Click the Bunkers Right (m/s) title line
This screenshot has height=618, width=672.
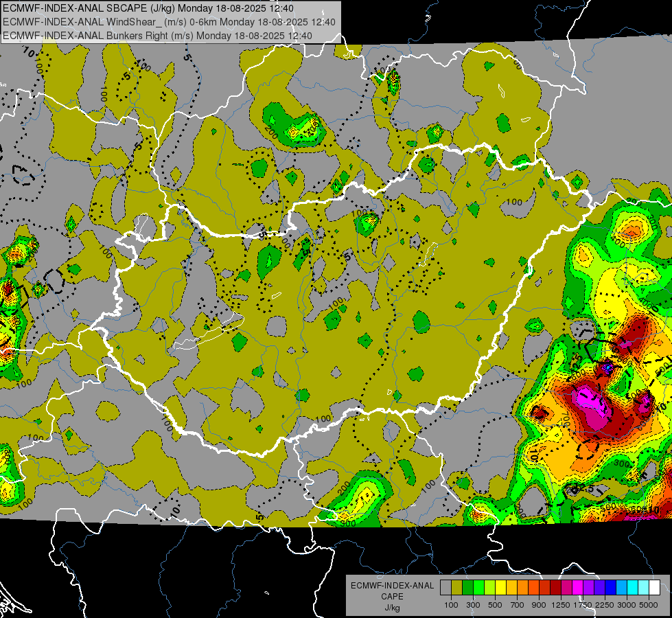pyautogui.click(x=157, y=36)
